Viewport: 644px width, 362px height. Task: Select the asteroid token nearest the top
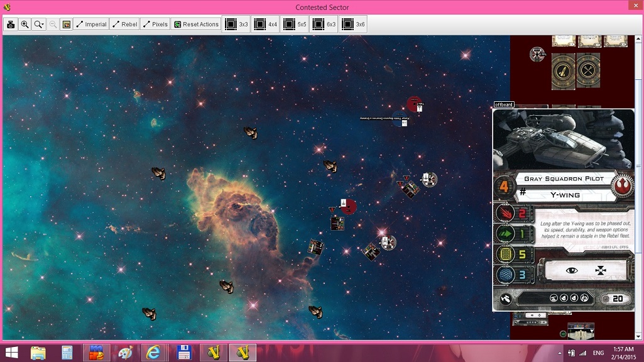click(251, 133)
